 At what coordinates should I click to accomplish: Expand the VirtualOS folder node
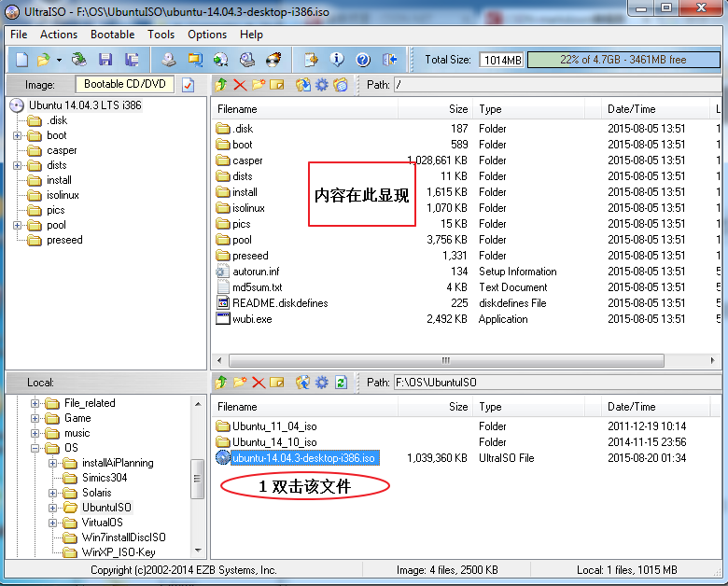click(52, 523)
